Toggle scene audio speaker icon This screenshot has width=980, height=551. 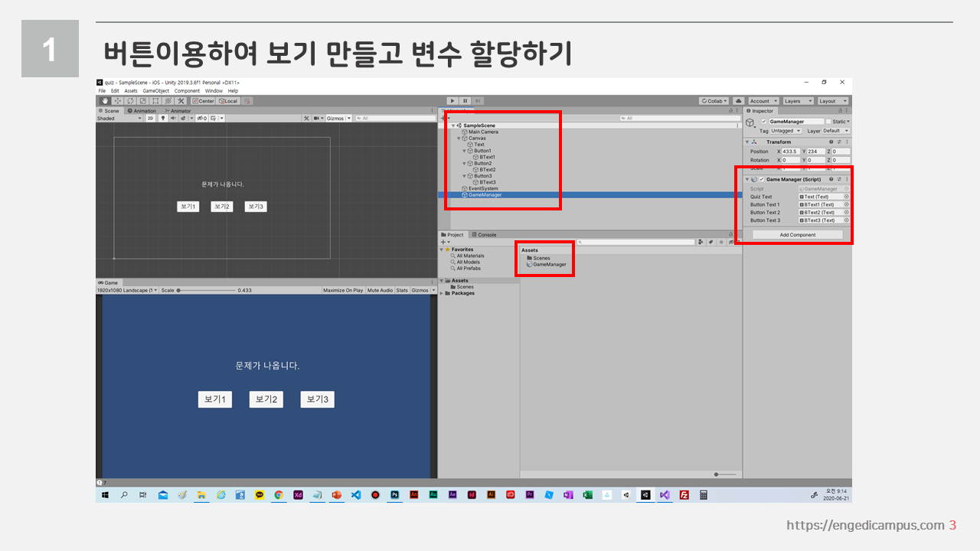pyautogui.click(x=173, y=119)
